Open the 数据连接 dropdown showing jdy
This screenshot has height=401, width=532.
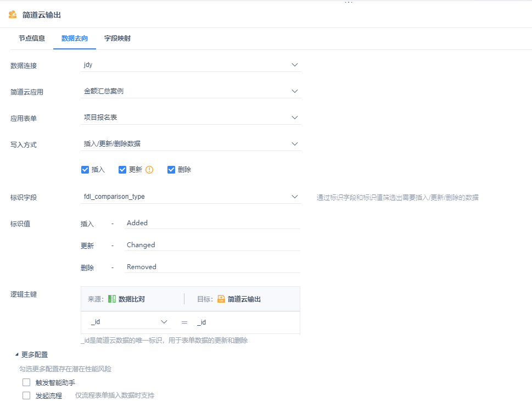coord(191,65)
